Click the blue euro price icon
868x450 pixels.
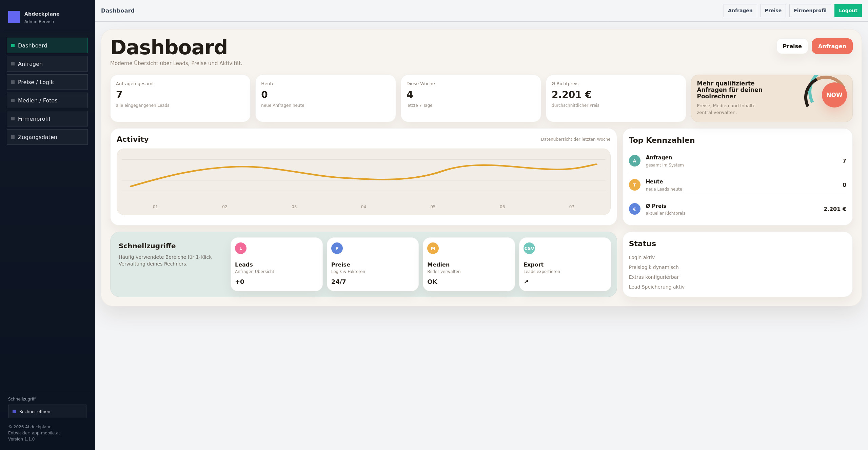tap(634, 209)
